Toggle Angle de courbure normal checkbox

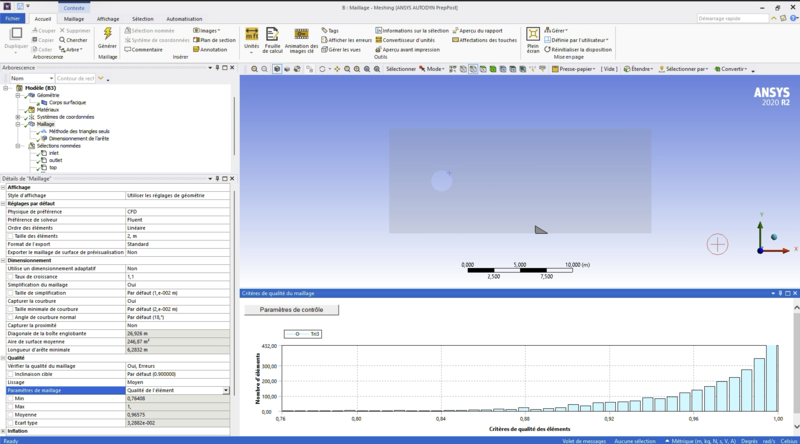click(10, 317)
